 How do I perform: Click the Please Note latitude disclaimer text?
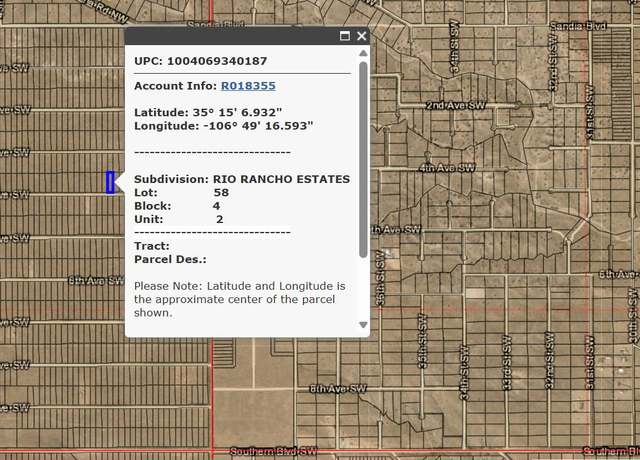240,299
